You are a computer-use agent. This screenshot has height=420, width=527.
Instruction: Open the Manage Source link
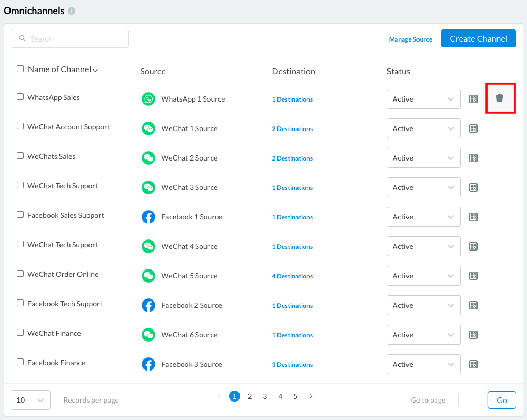[410, 39]
